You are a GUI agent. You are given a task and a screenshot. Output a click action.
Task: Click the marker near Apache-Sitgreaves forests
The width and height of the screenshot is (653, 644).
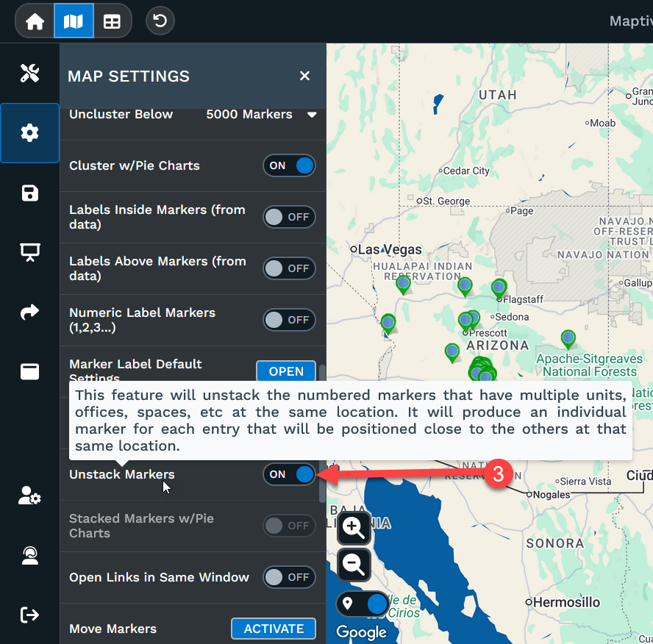pyautogui.click(x=568, y=338)
